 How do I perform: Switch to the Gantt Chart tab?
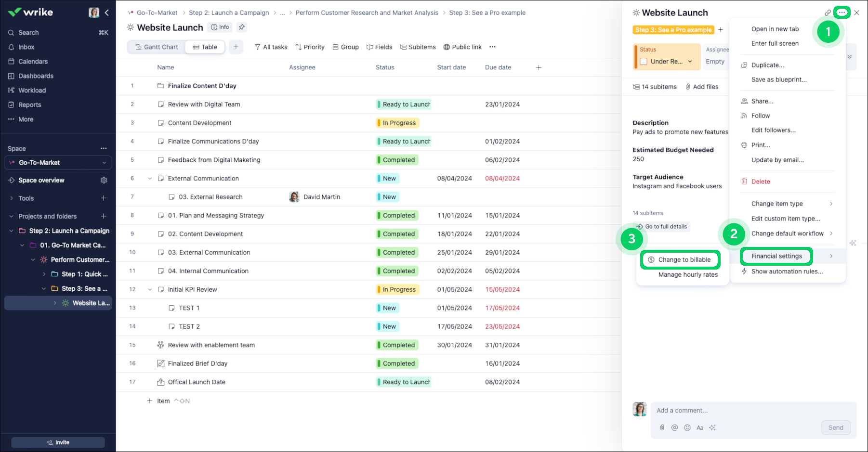point(157,47)
